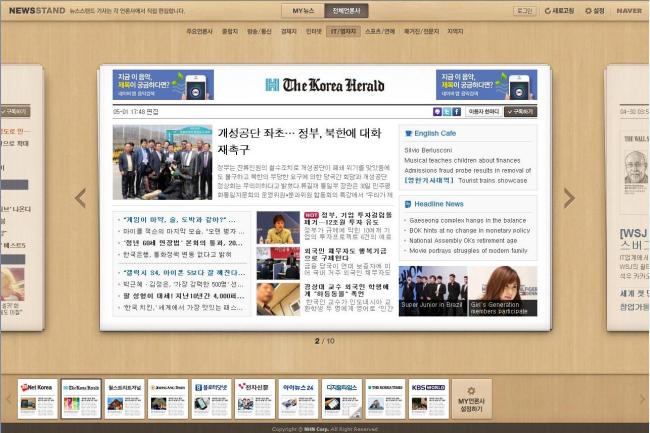Image resolution: width=650 pixels, height=433 pixels.
Task: Open the woman-at-podium photo beside HOT story
Action: click(278, 227)
